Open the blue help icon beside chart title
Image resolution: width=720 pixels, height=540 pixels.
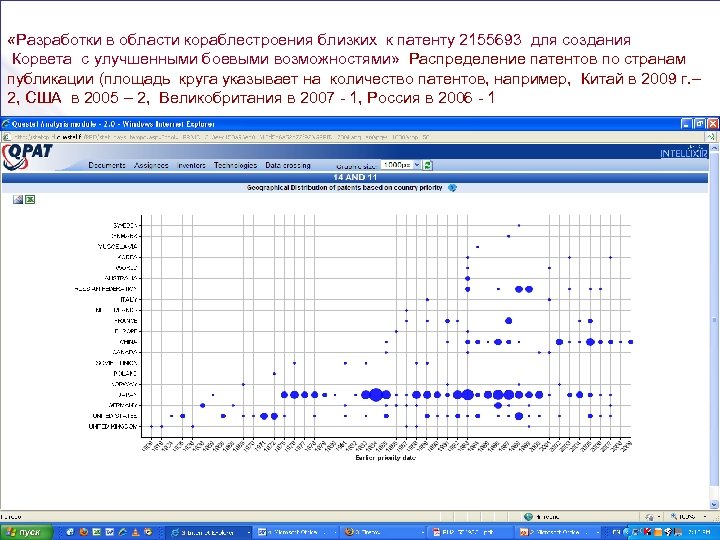pyautogui.click(x=452, y=188)
